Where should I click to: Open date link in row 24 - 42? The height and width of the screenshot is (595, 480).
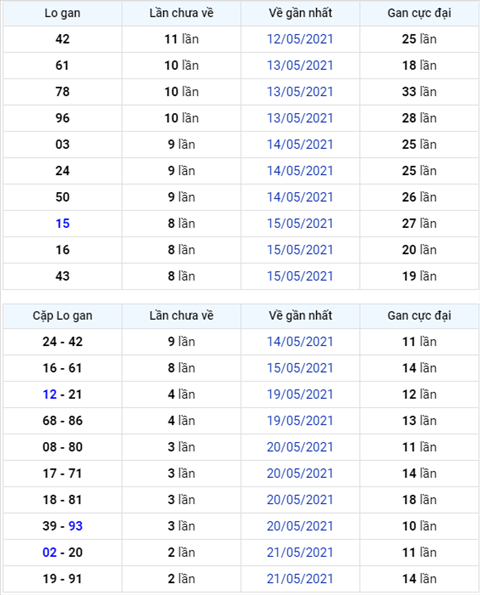pyautogui.click(x=300, y=342)
